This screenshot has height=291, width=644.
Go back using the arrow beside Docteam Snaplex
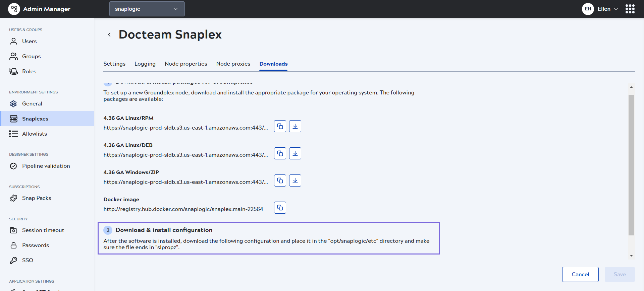109,35
